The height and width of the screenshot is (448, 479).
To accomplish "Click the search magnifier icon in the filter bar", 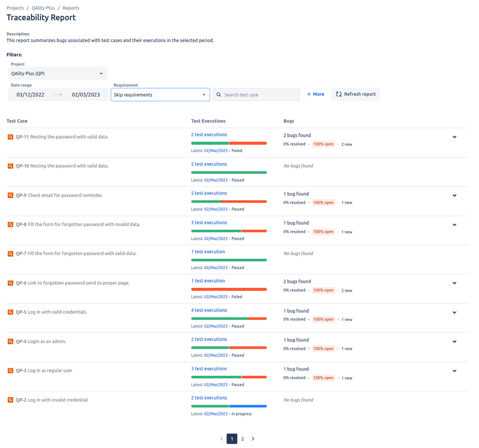I will pos(218,94).
